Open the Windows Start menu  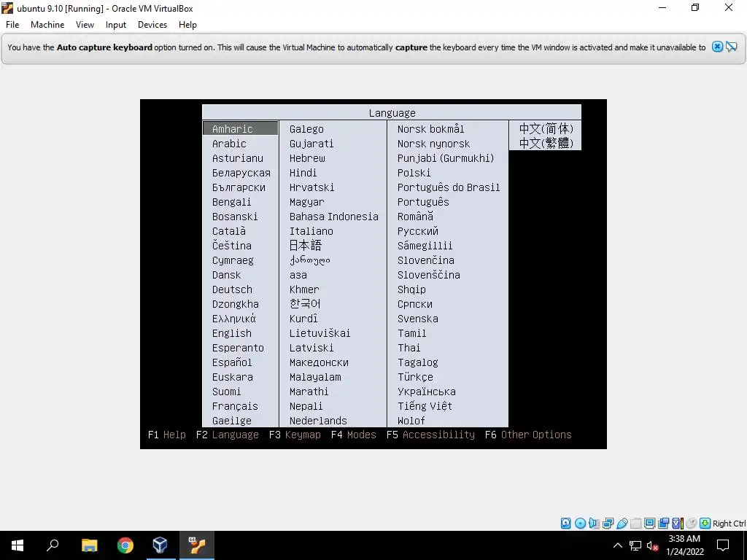coord(18,545)
